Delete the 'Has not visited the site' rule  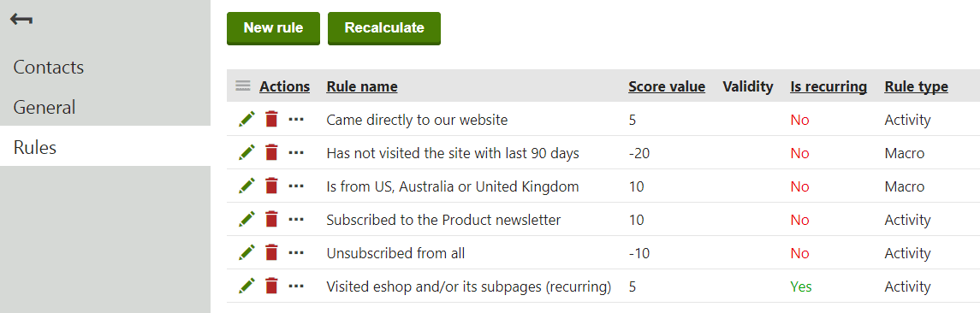tap(271, 153)
